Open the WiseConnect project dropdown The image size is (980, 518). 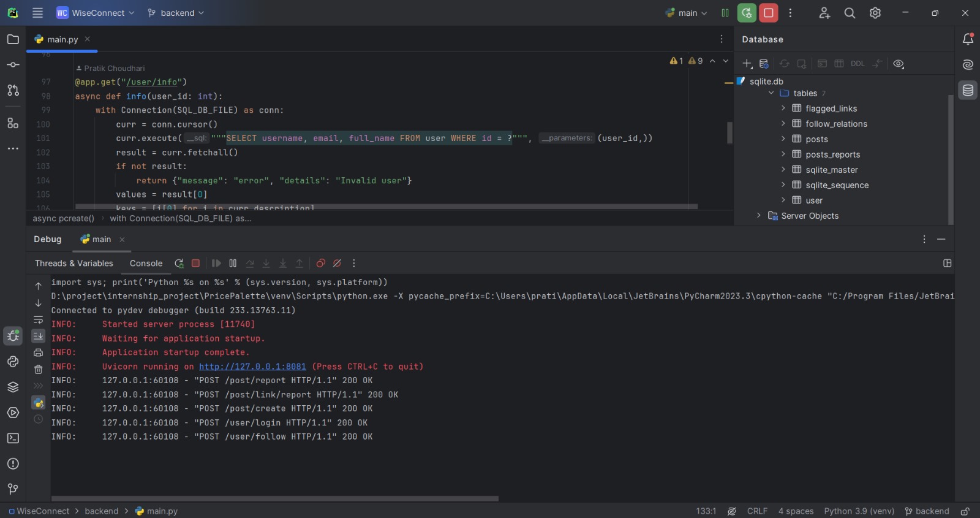coord(95,13)
